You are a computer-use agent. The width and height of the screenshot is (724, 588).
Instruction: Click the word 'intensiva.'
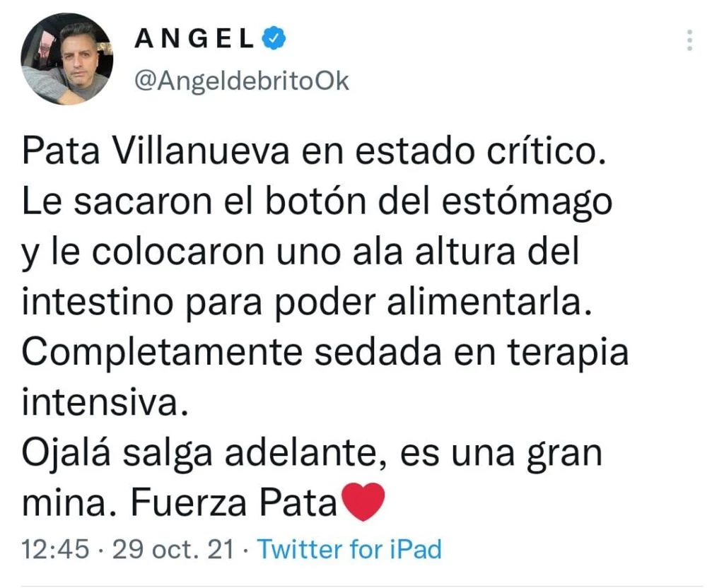point(105,403)
